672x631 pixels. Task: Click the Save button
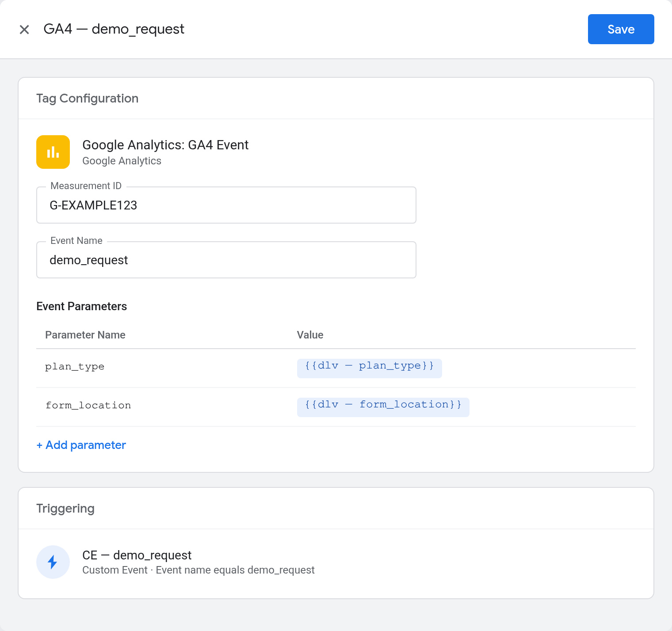click(621, 29)
